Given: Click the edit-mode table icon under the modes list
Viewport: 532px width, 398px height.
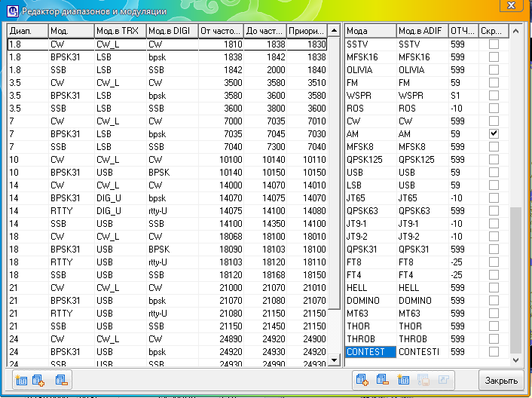Looking at the screenshot, I should pyautogui.click(x=403, y=379).
